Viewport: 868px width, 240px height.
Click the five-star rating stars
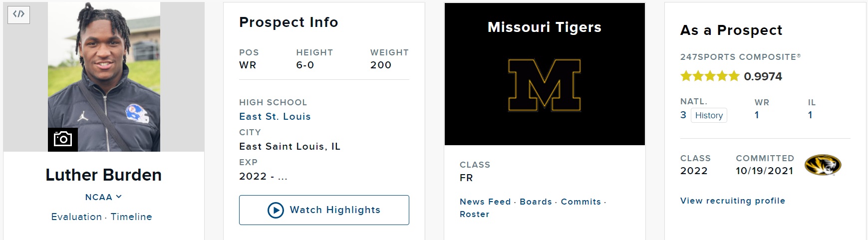(710, 76)
